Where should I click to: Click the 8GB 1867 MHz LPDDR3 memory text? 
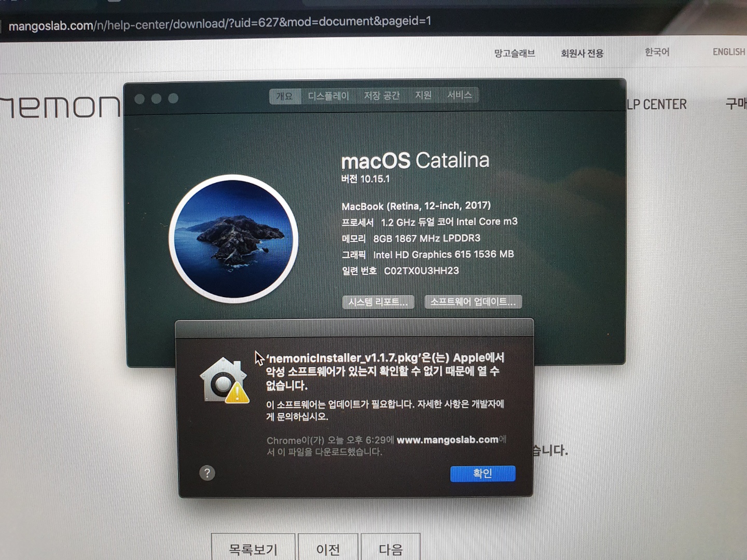[x=427, y=238]
